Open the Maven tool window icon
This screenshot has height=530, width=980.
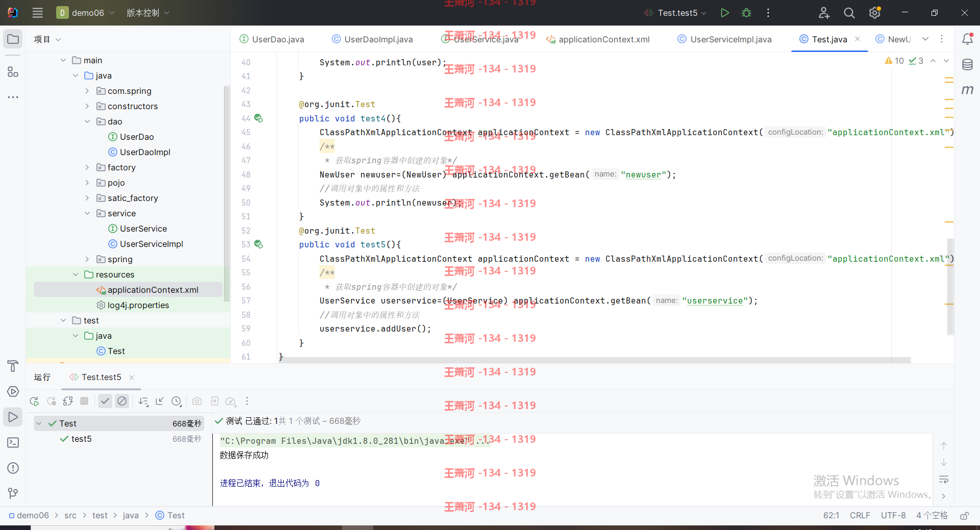967,90
